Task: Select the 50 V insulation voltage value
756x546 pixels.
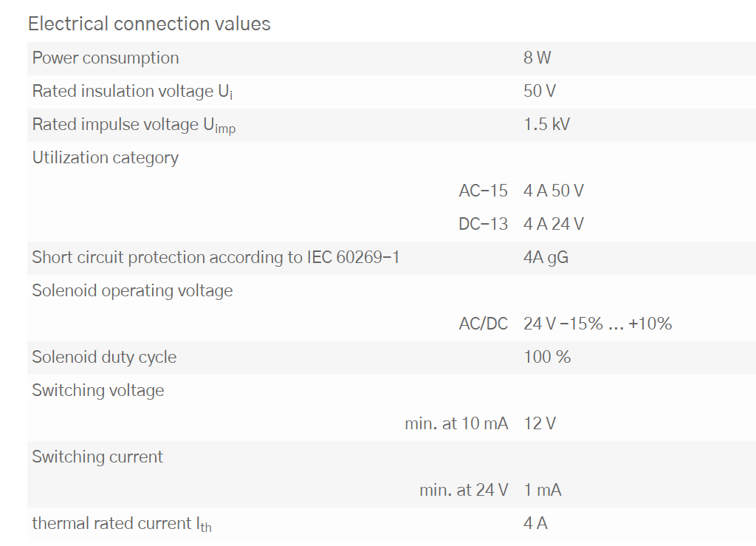Action: 539,92
